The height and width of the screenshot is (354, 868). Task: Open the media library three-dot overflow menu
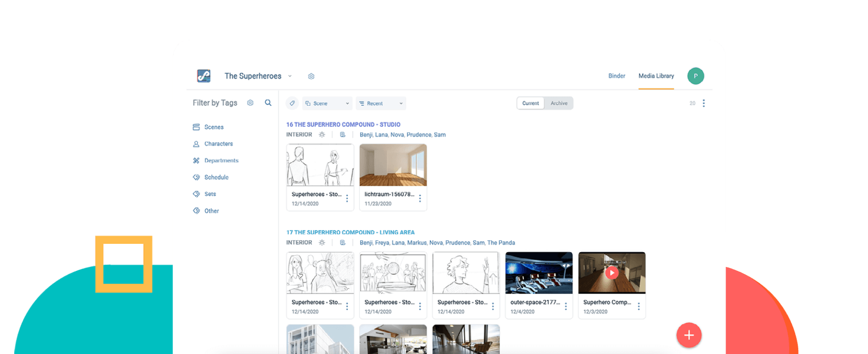(x=704, y=103)
